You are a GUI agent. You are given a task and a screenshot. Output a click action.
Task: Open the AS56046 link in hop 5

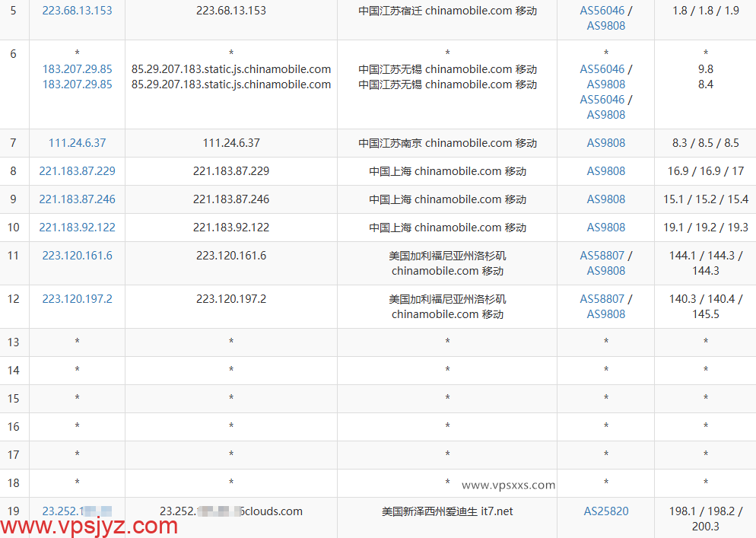602,11
